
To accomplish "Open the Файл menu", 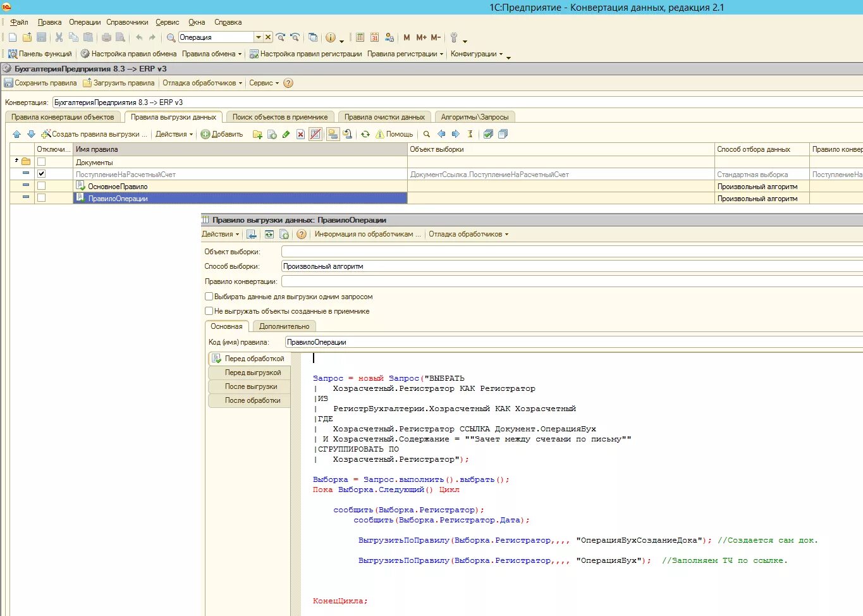I will (x=19, y=22).
